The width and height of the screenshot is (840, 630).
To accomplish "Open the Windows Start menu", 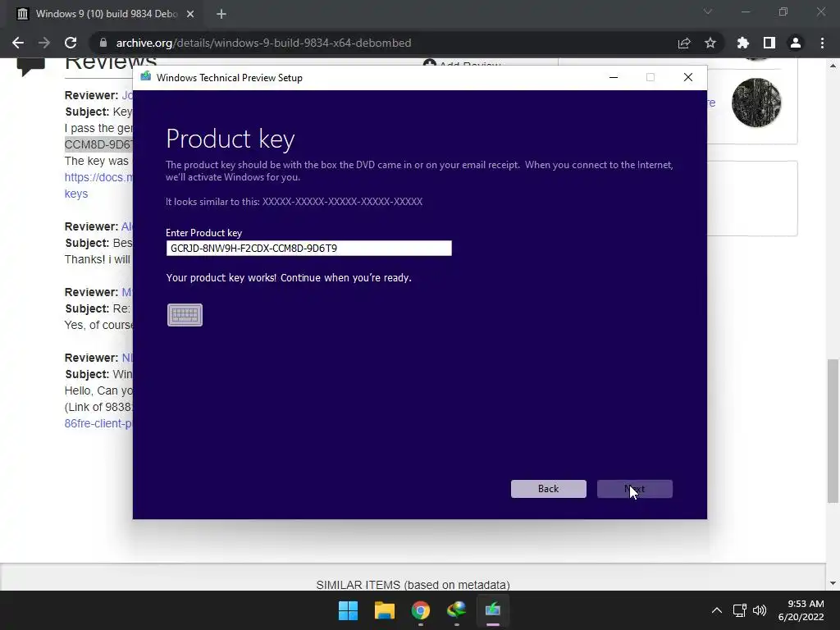I will 348,610.
